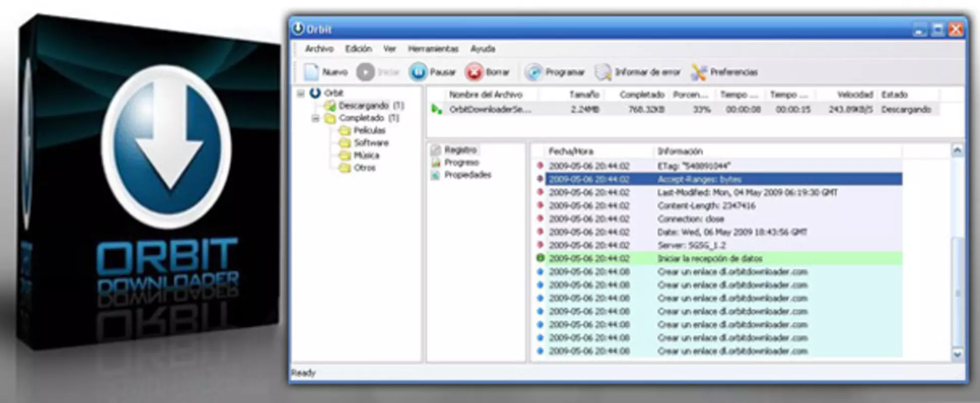Select the OrbitDownloaderSe... file name

(x=490, y=109)
